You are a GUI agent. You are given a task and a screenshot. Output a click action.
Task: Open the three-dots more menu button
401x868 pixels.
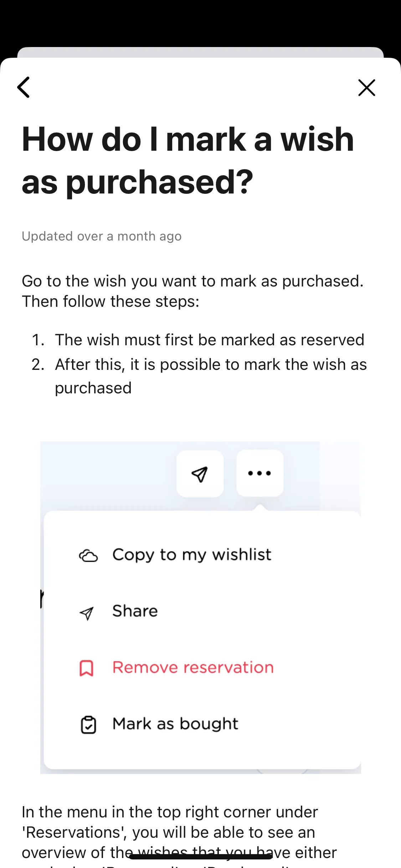coord(260,473)
